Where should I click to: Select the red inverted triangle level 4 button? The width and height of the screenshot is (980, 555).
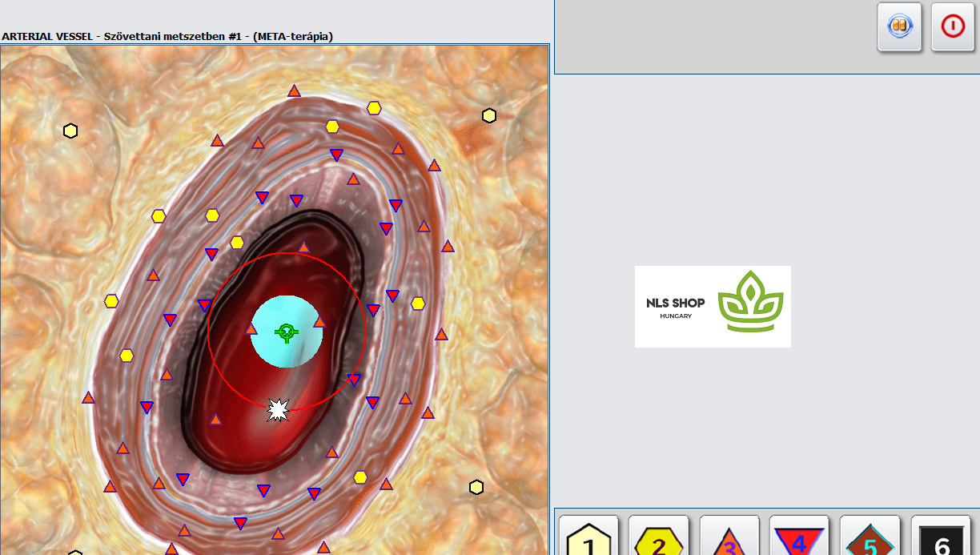(x=799, y=536)
